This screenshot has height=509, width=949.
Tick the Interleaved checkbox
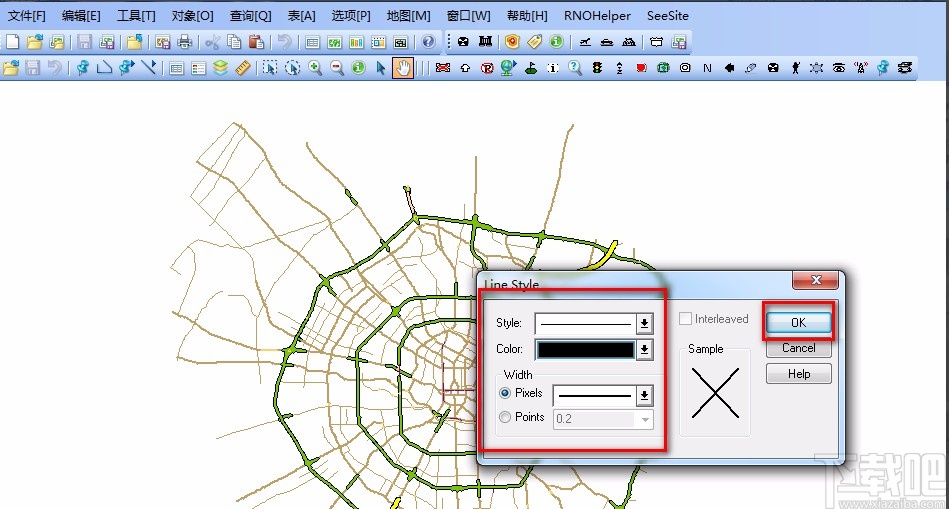coord(685,318)
